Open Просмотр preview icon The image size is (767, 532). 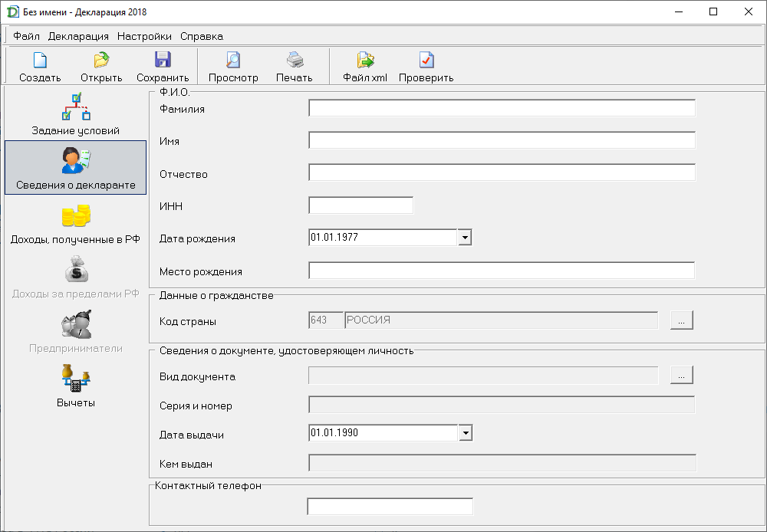coord(233,67)
